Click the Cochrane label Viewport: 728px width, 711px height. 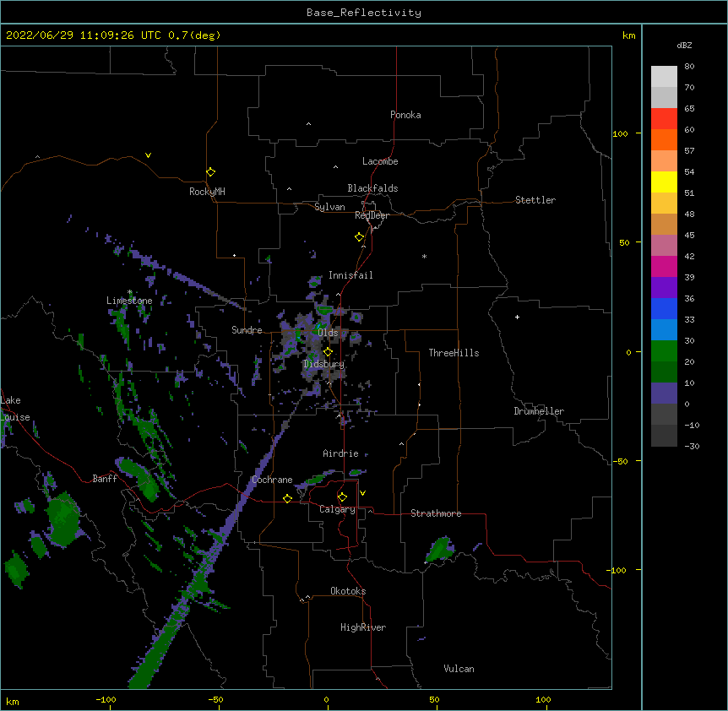tap(272, 480)
